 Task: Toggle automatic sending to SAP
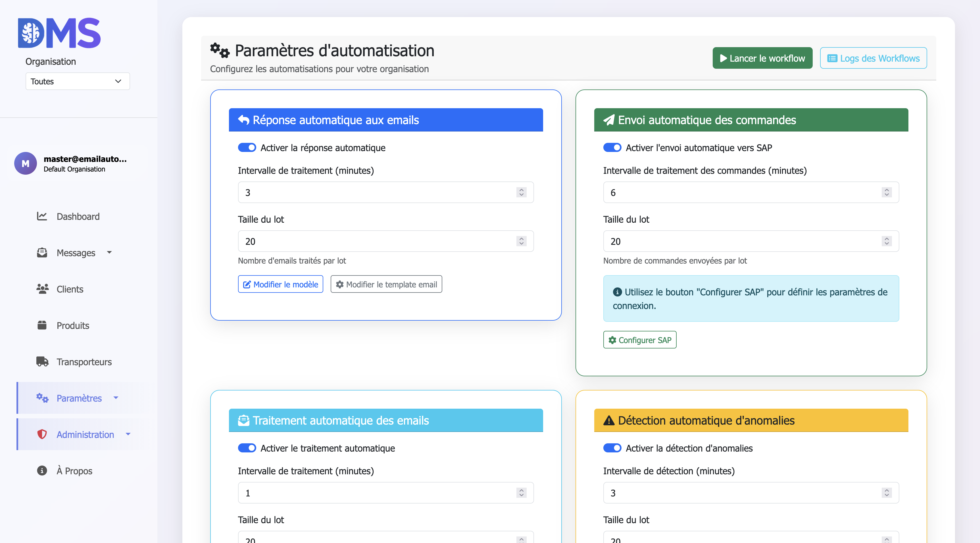pyautogui.click(x=612, y=148)
